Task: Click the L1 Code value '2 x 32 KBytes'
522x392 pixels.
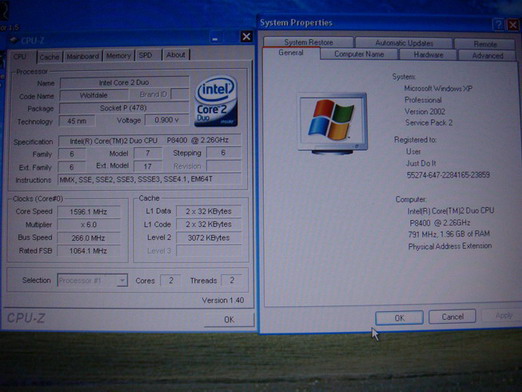Action: click(x=209, y=224)
